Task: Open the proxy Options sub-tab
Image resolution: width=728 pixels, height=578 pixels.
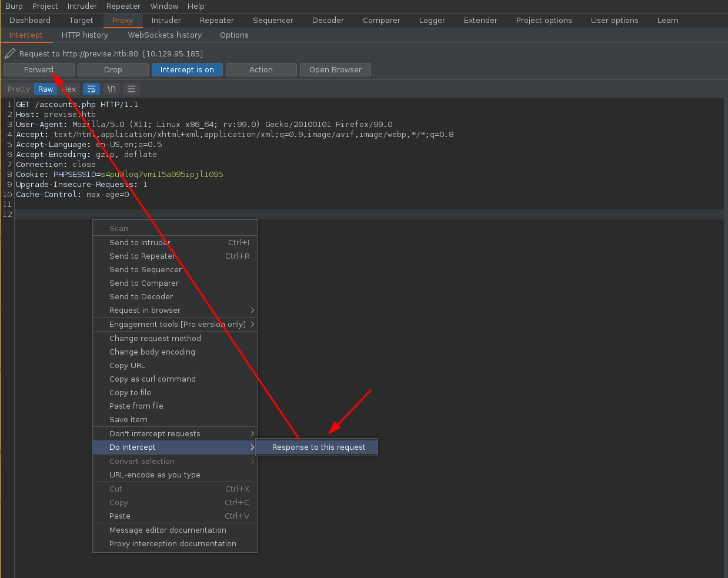Action: point(234,35)
